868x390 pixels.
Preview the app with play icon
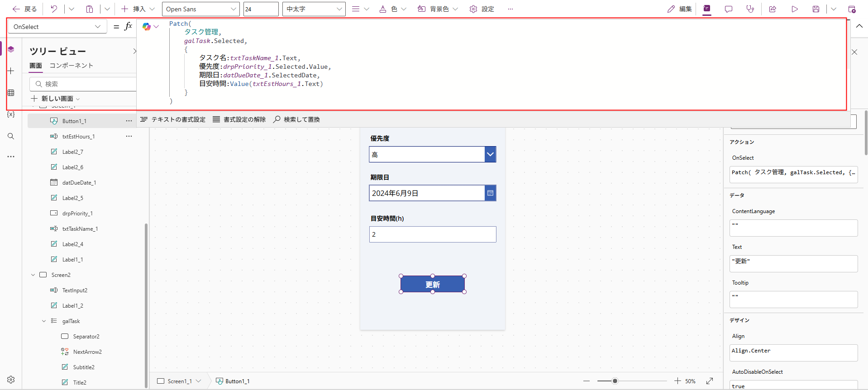pyautogui.click(x=794, y=9)
